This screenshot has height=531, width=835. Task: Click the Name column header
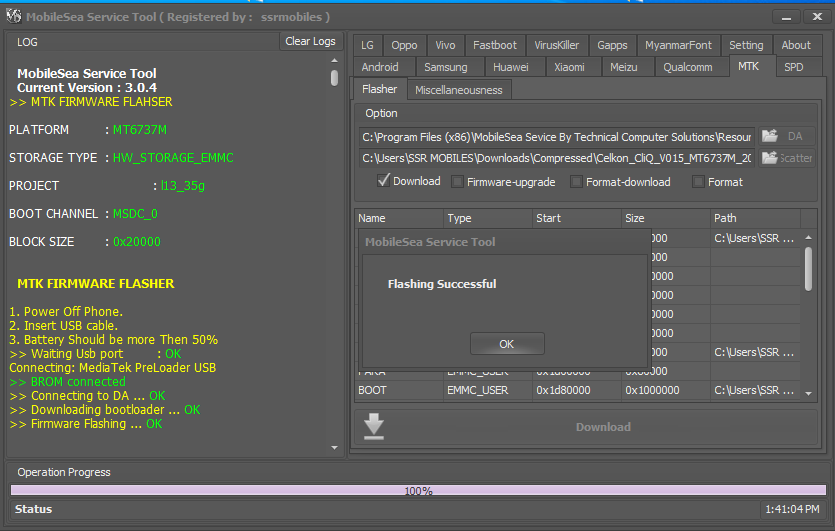(399, 218)
